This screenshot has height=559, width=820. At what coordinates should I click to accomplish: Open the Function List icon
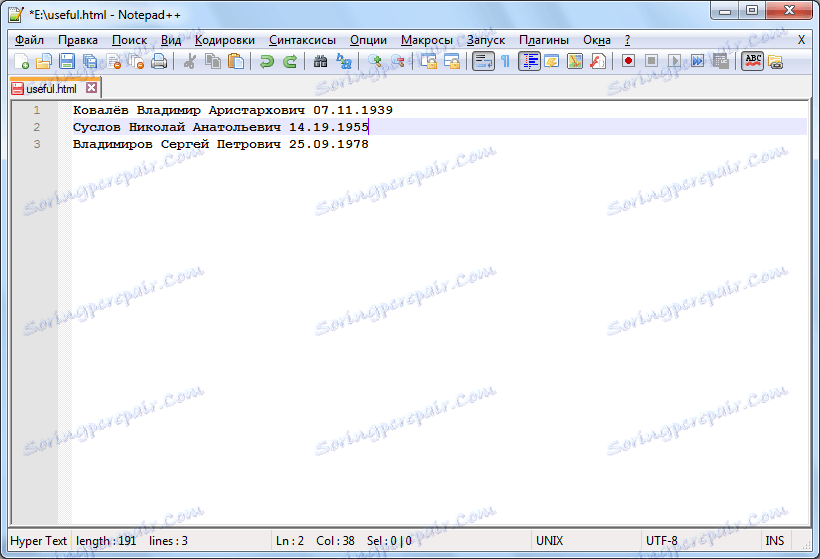tap(598, 62)
